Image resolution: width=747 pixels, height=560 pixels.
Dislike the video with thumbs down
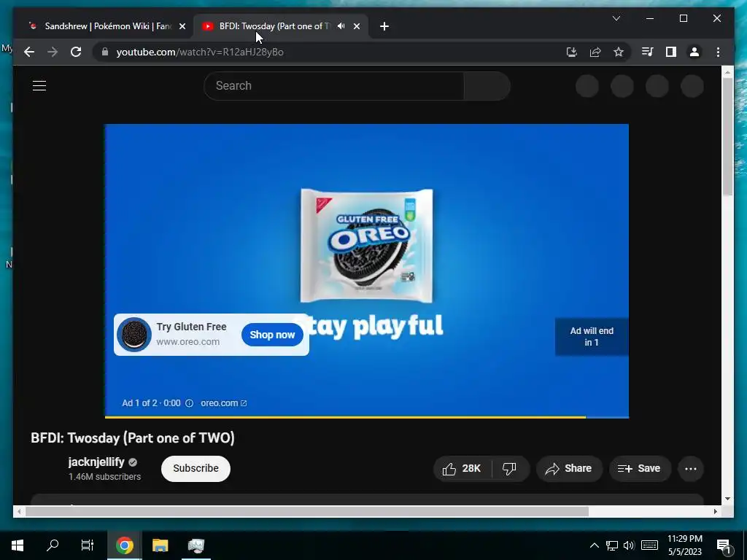[510, 469]
